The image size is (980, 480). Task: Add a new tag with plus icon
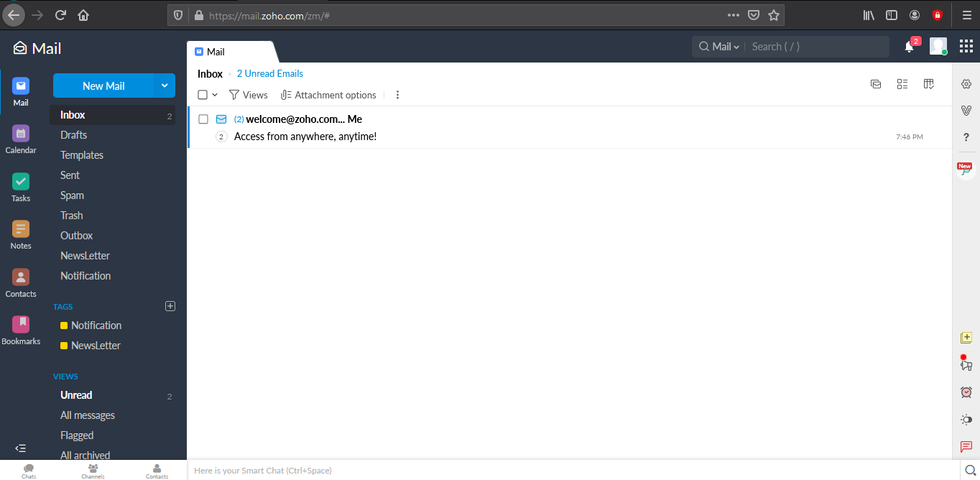point(170,306)
